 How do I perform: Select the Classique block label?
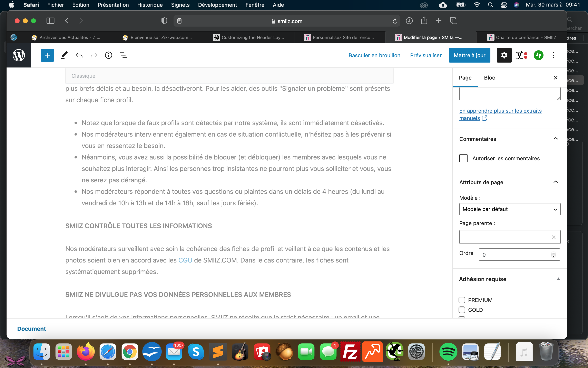coord(83,76)
